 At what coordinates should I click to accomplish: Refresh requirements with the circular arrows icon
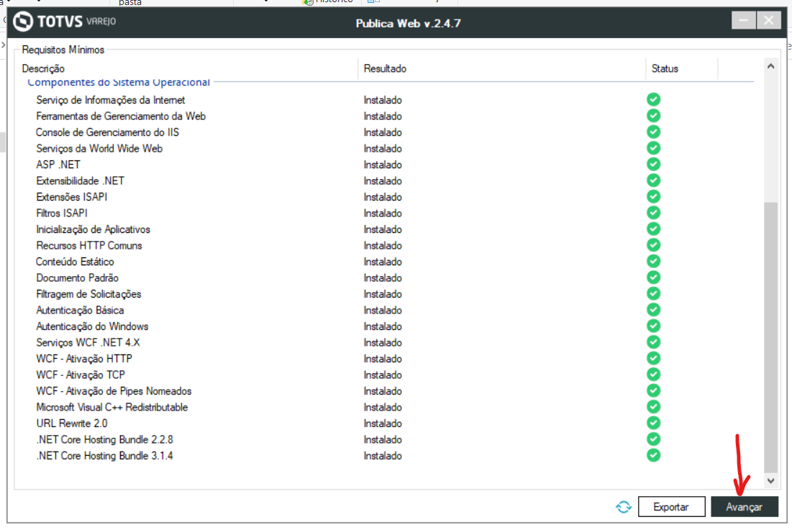click(x=624, y=507)
